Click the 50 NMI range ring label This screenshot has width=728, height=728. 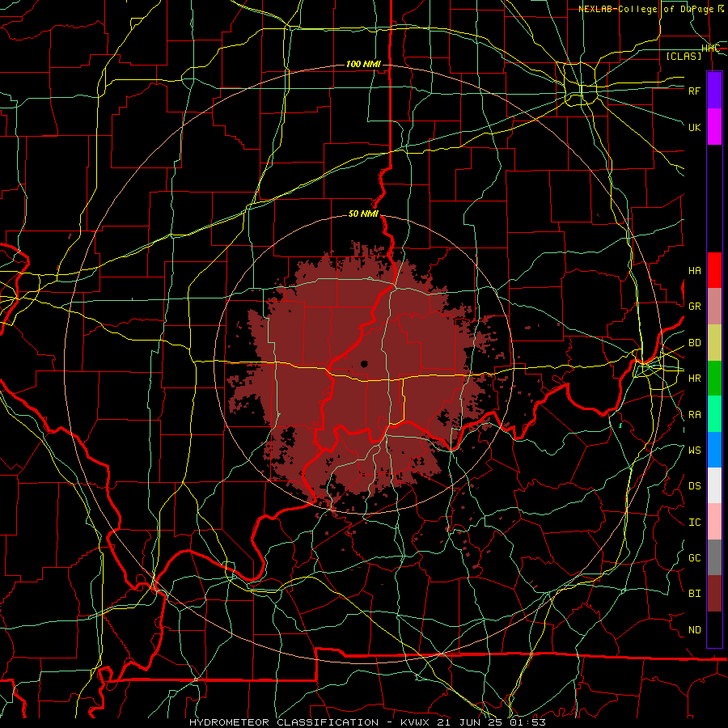[363, 214]
